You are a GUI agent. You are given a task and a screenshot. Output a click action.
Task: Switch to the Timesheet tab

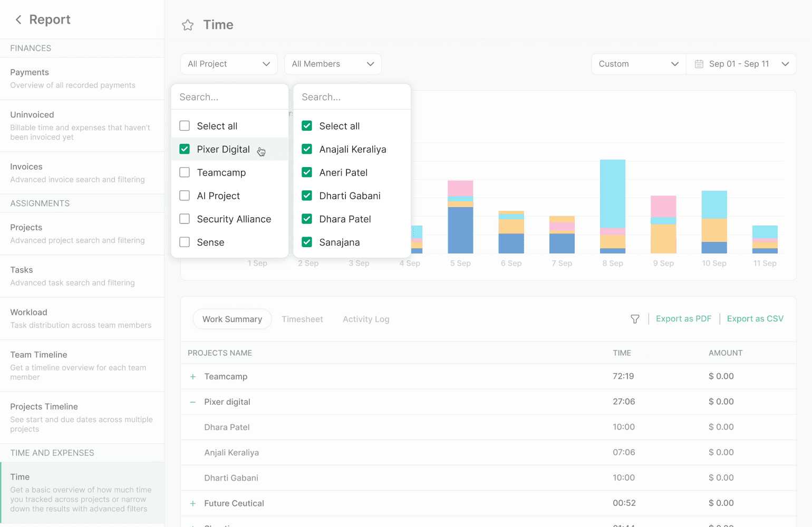pos(302,319)
